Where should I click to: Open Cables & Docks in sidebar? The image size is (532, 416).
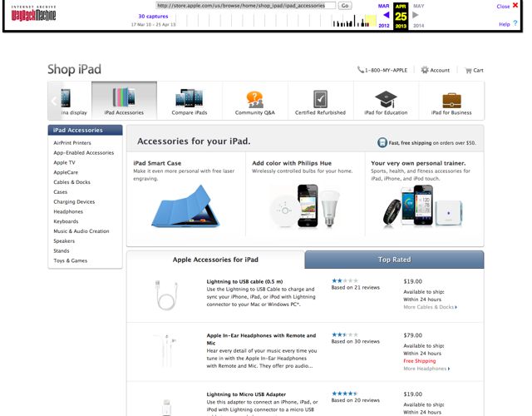click(72, 182)
